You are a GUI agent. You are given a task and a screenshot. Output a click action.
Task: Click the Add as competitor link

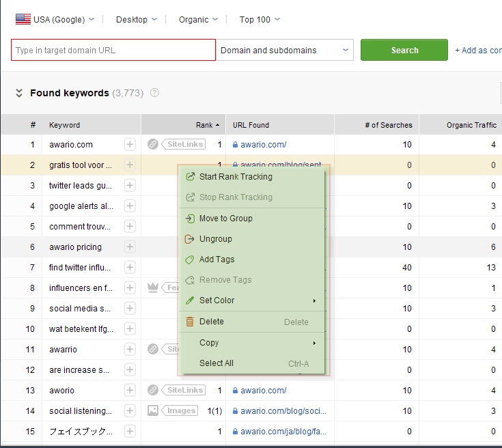tap(478, 51)
